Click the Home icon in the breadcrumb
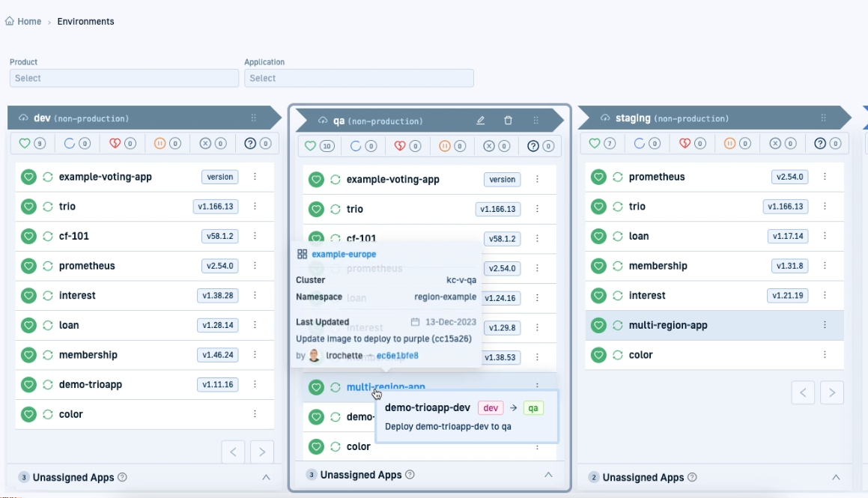This screenshot has height=498, width=868. (10, 22)
